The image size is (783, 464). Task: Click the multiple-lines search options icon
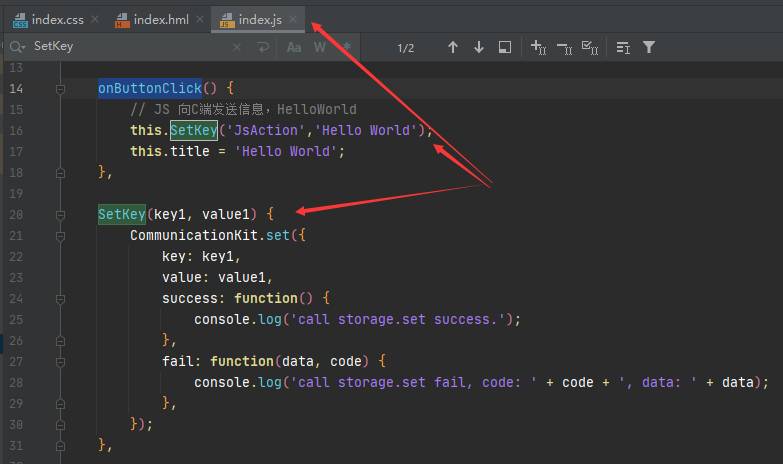623,48
